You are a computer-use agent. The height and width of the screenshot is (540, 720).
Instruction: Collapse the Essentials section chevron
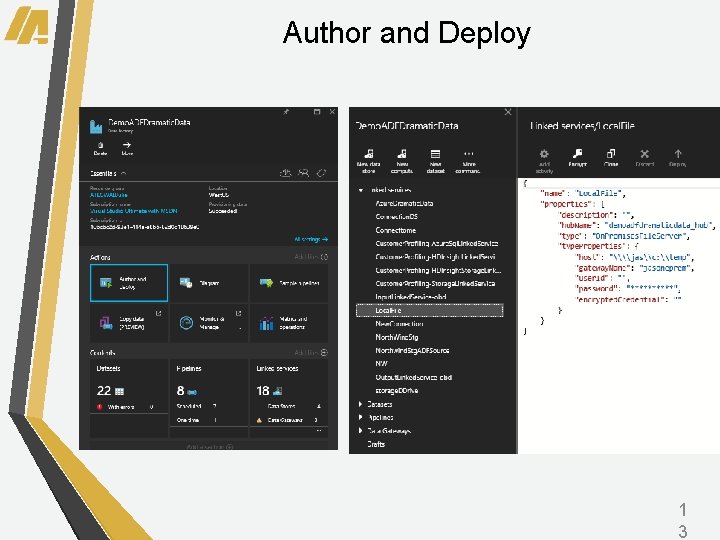click(124, 174)
